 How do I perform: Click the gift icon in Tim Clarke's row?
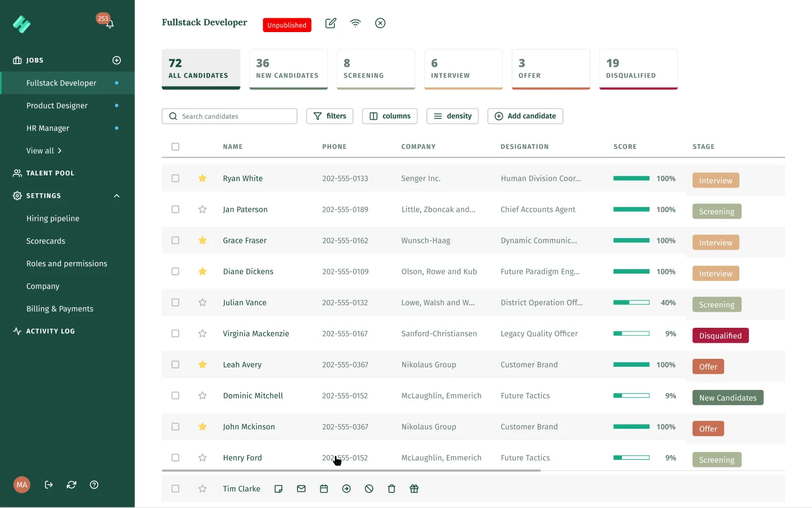click(414, 489)
